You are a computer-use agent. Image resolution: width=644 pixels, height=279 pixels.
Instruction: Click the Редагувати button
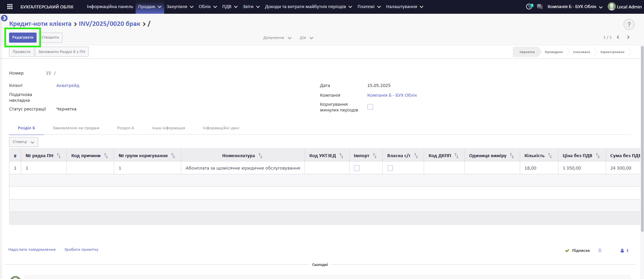coord(23,37)
